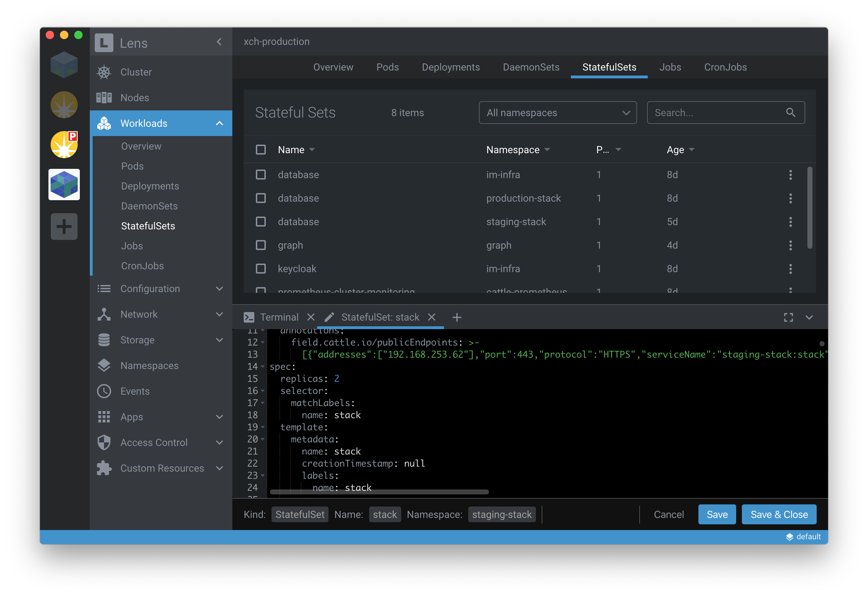868x597 pixels.
Task: Expand the Custom Resources section chevron
Action: [x=219, y=468]
